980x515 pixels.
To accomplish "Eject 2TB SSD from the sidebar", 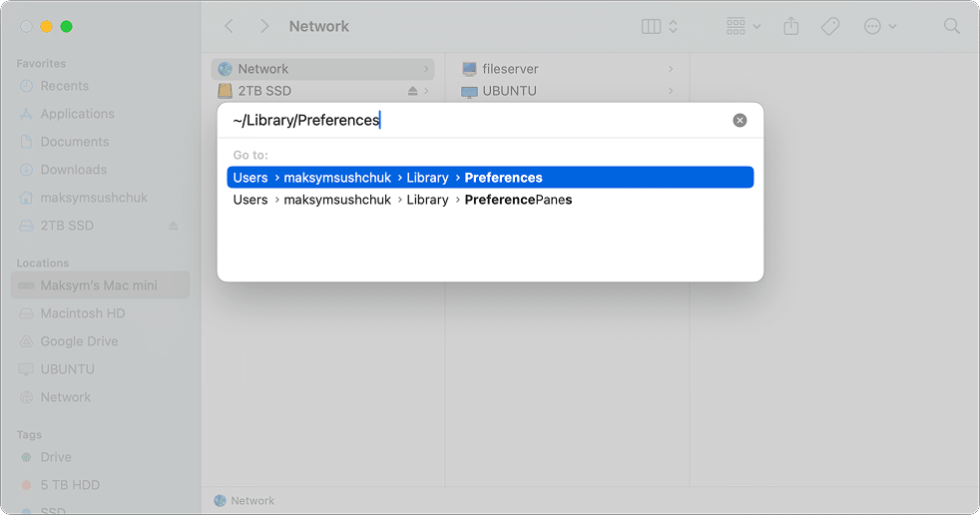I will [173, 226].
